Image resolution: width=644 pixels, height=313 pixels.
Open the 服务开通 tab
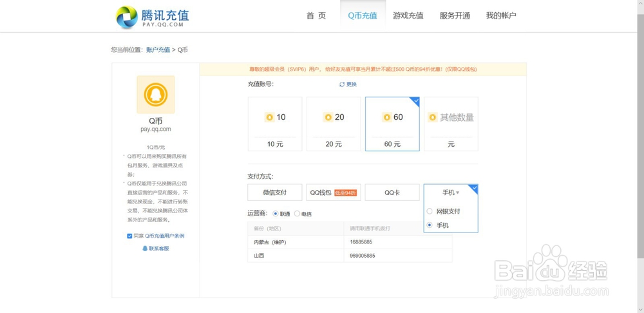(x=455, y=15)
